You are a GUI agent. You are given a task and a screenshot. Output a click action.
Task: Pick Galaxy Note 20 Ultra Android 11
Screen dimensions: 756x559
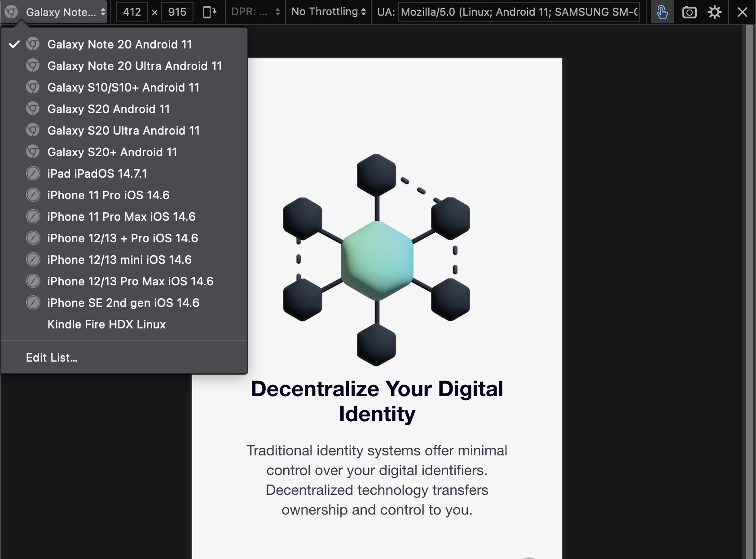tap(135, 66)
